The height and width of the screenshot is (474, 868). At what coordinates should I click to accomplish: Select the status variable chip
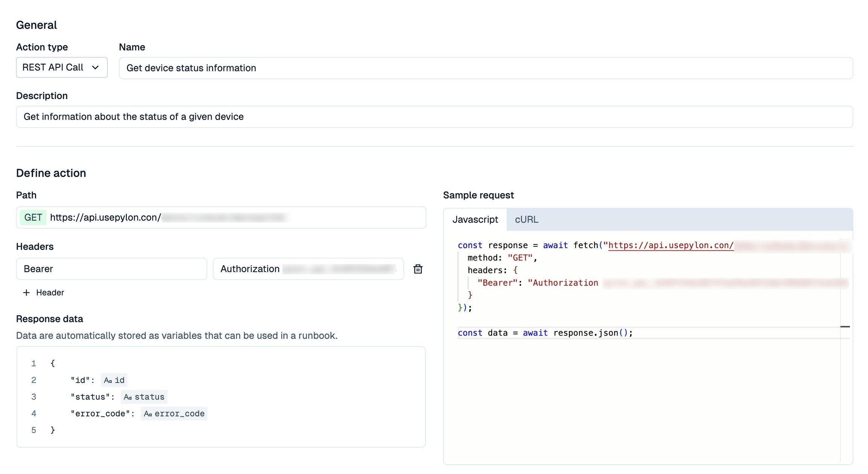pos(144,397)
